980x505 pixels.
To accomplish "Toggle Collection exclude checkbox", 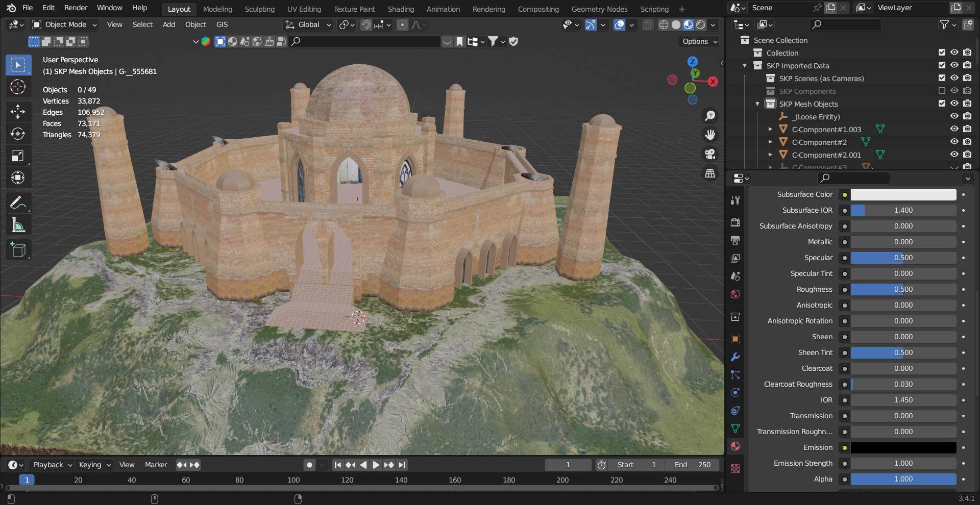I will click(942, 53).
